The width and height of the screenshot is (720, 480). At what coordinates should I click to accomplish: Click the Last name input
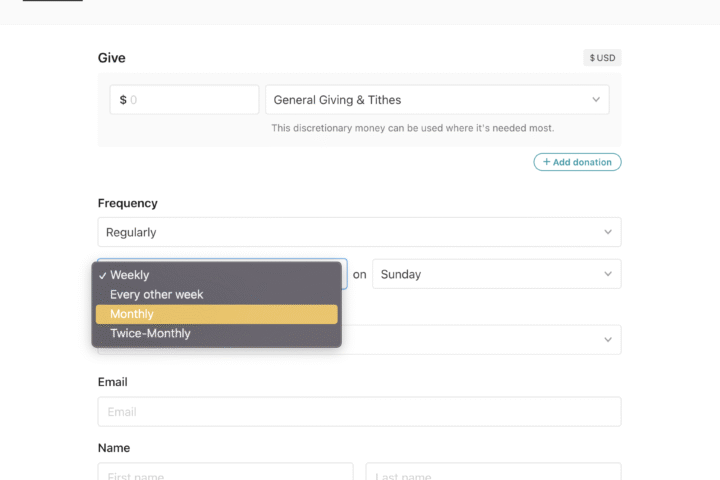[x=492, y=472]
